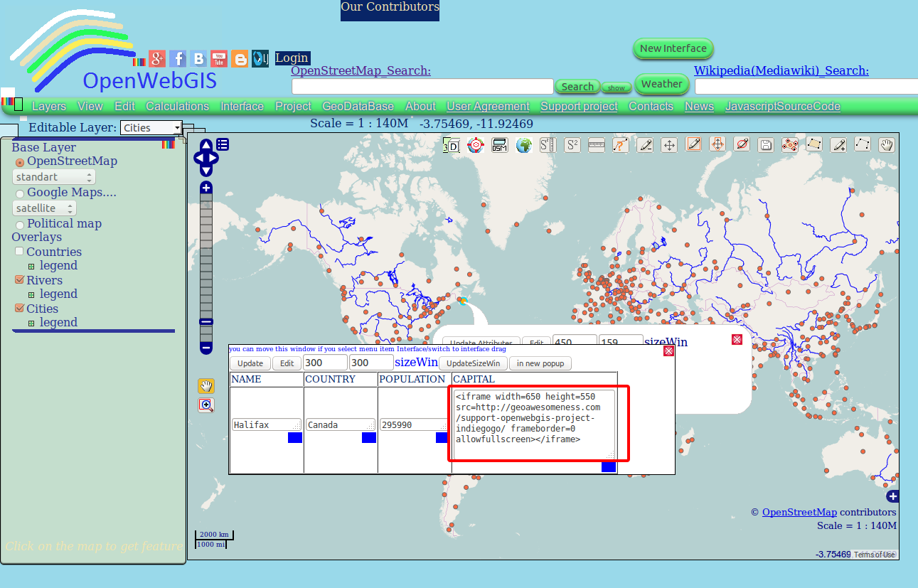Select the S² area tool

pos(572,145)
